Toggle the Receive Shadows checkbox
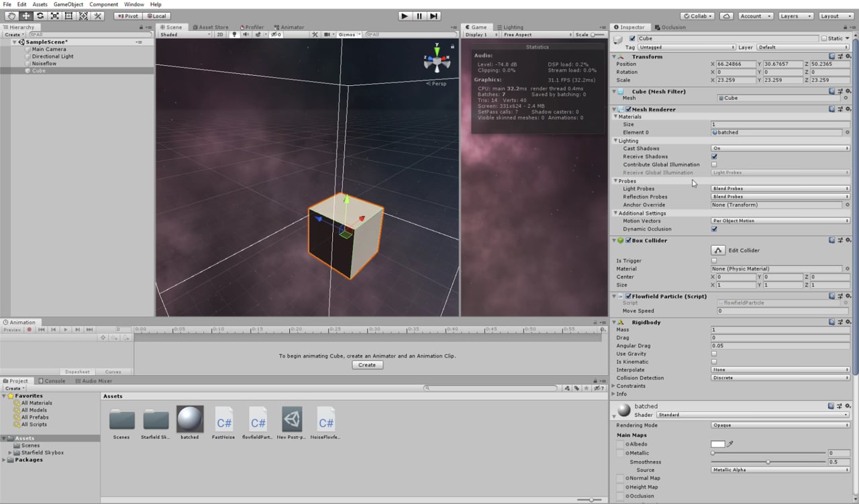 click(x=714, y=156)
